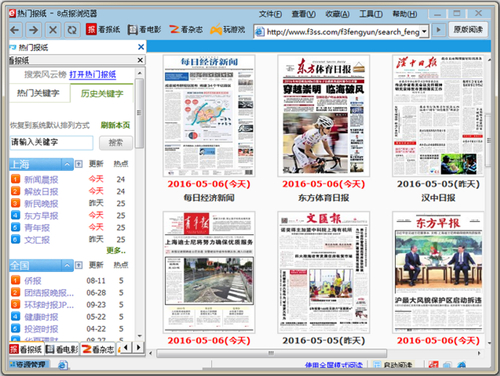Image resolution: width=500 pixels, height=376 pixels.
Task: Open the 东方早报 front page thumbnail
Action: coord(438,272)
